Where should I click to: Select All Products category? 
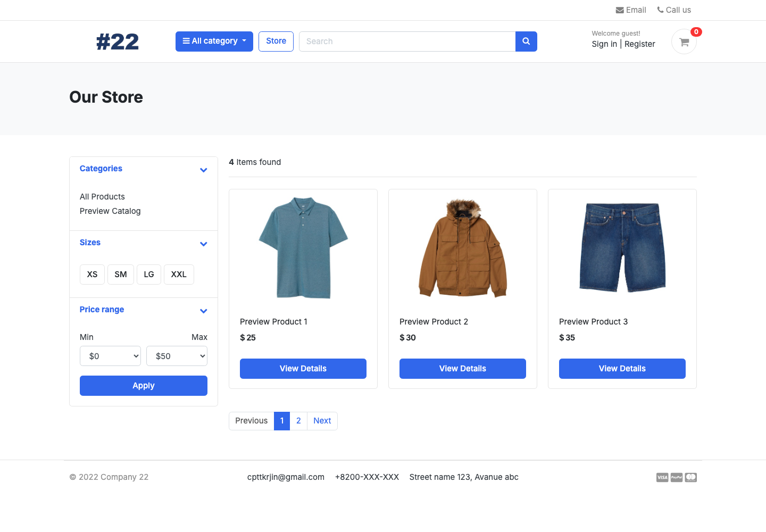(102, 197)
